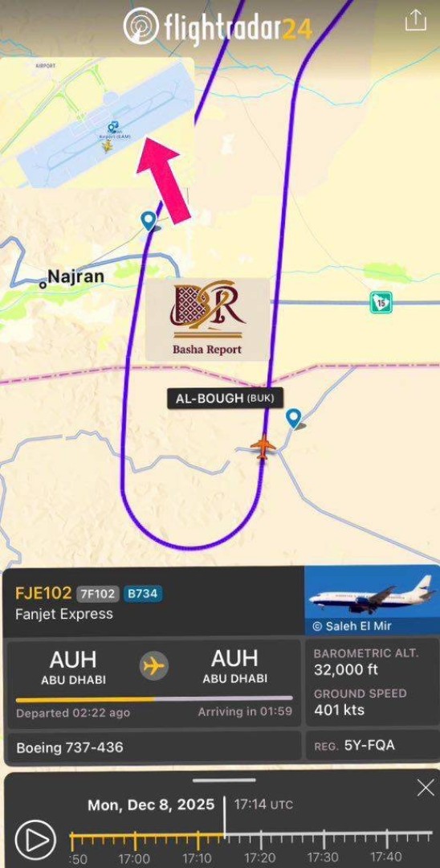Tap the flightradar24 radar logo
440x868 pixels.
coord(141,26)
